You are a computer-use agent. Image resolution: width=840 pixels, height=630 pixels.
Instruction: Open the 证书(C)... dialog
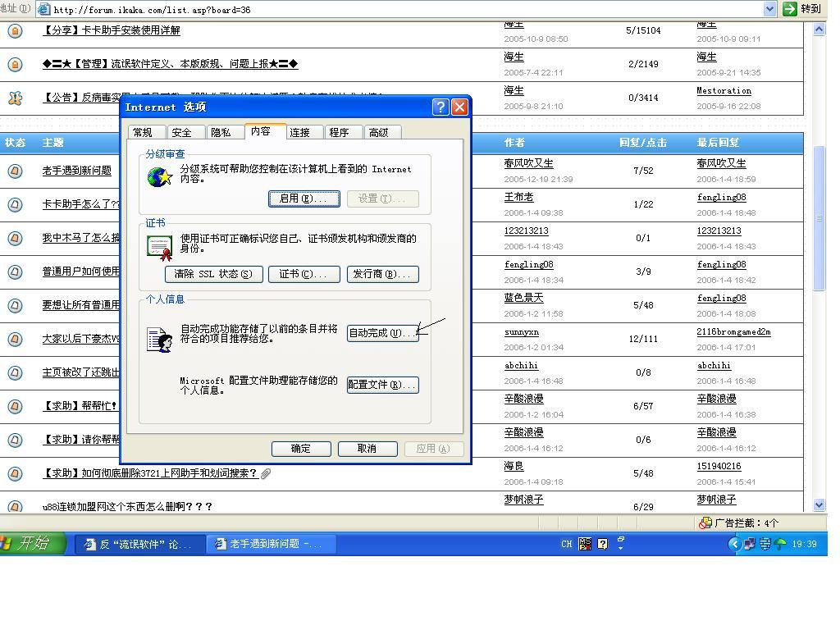click(x=304, y=274)
